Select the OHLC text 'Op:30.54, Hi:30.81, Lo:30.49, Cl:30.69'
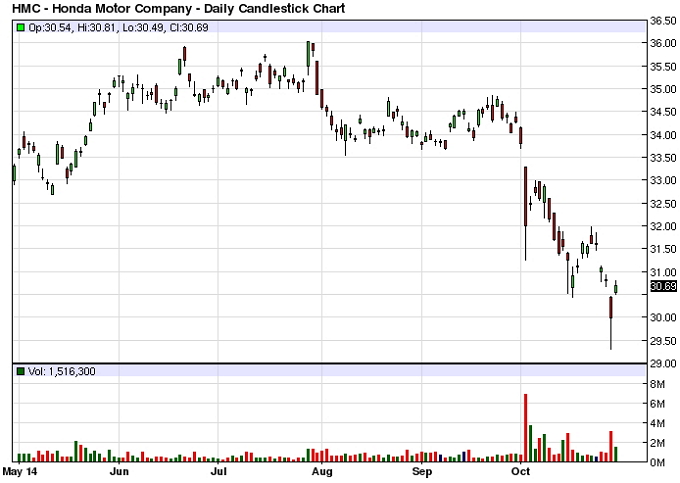The height and width of the screenshot is (483, 680). pyautogui.click(x=118, y=28)
